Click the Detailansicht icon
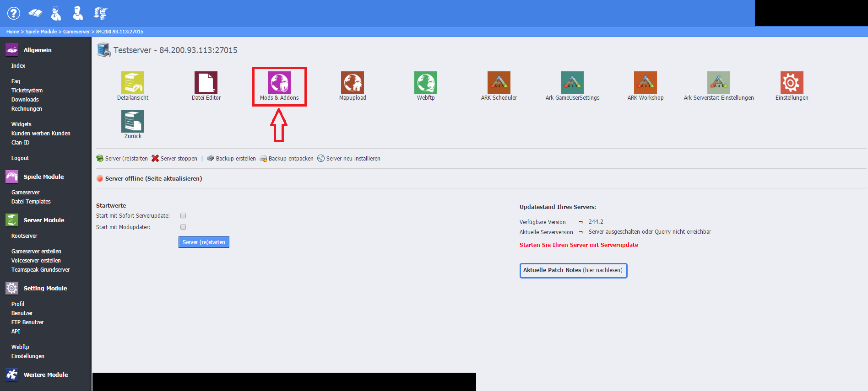868x391 pixels. pyautogui.click(x=133, y=83)
